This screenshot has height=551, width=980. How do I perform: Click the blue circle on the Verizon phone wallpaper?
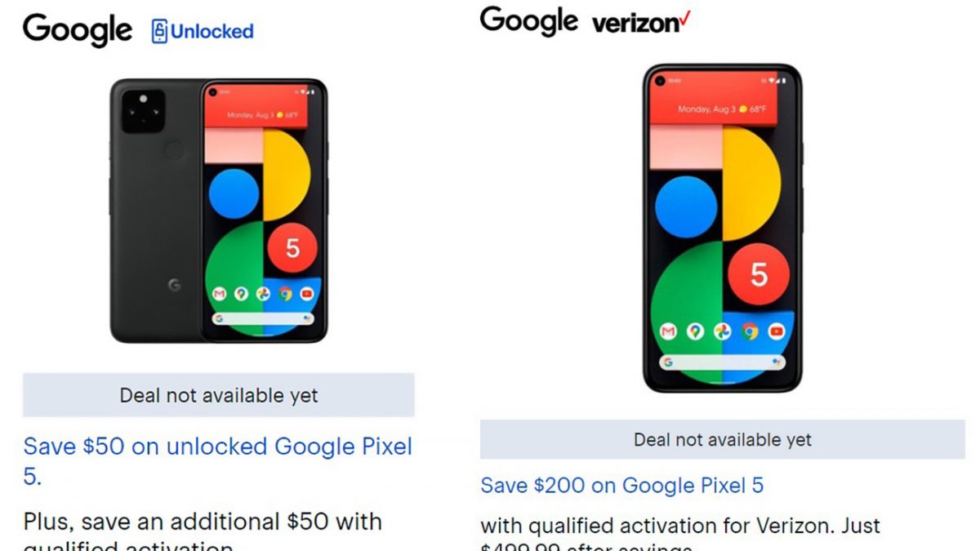[x=686, y=207]
